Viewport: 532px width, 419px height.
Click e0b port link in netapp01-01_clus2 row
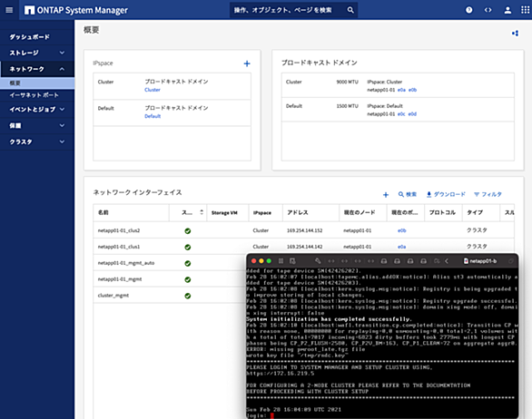pos(401,230)
